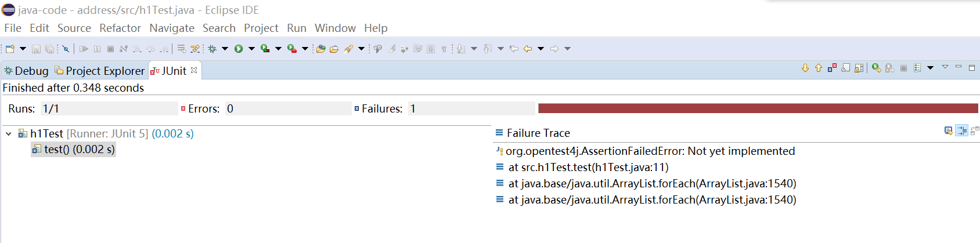Click the red JUnit progress bar
The image size is (980, 243).
point(758,108)
